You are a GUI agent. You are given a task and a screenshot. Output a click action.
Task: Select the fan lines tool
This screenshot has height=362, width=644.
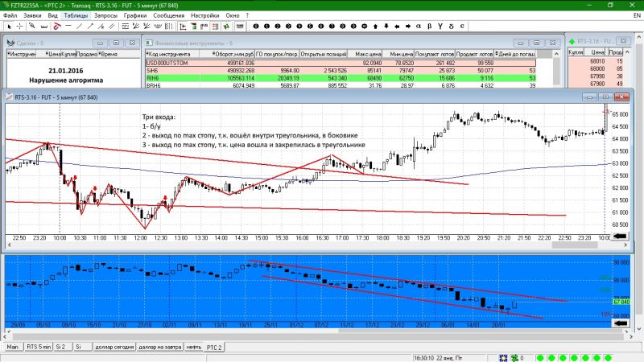136,27
